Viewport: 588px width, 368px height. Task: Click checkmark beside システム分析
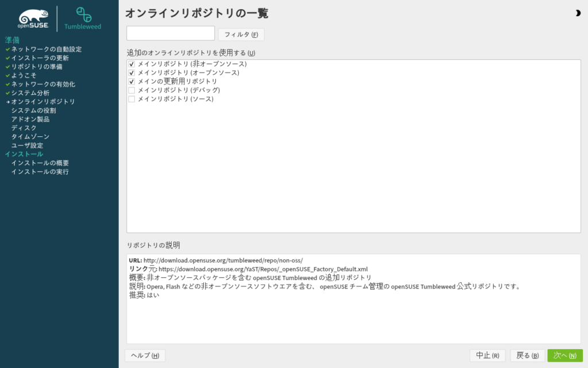tap(8, 93)
